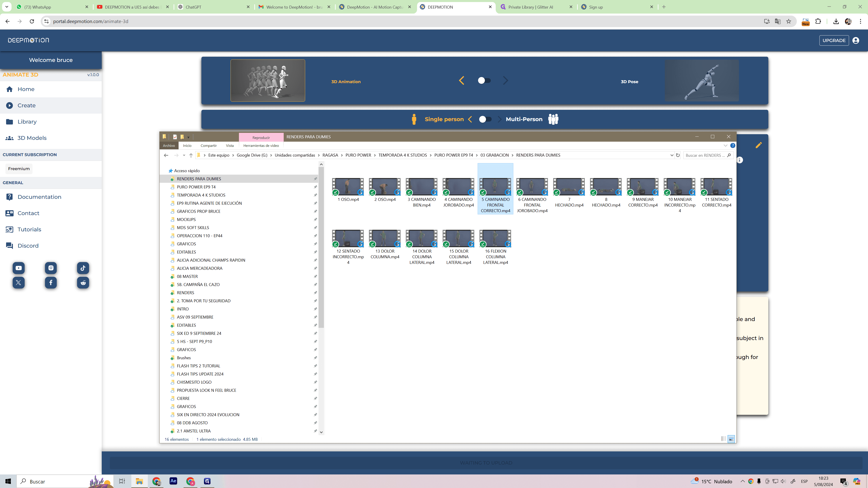Go up one folder level in Explorer
The image size is (868, 488).
[x=191, y=155]
